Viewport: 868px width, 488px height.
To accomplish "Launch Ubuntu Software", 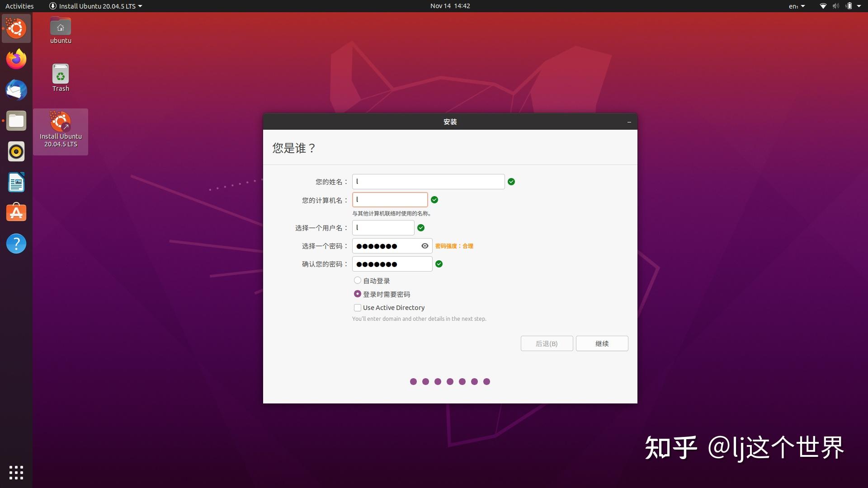I will 16,212.
